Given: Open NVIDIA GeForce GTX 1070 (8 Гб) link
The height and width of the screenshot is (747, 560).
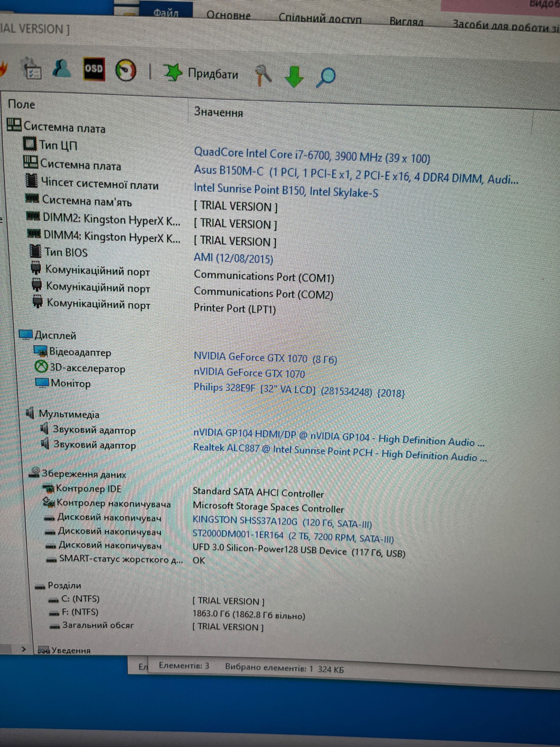Looking at the screenshot, I should coord(265,358).
